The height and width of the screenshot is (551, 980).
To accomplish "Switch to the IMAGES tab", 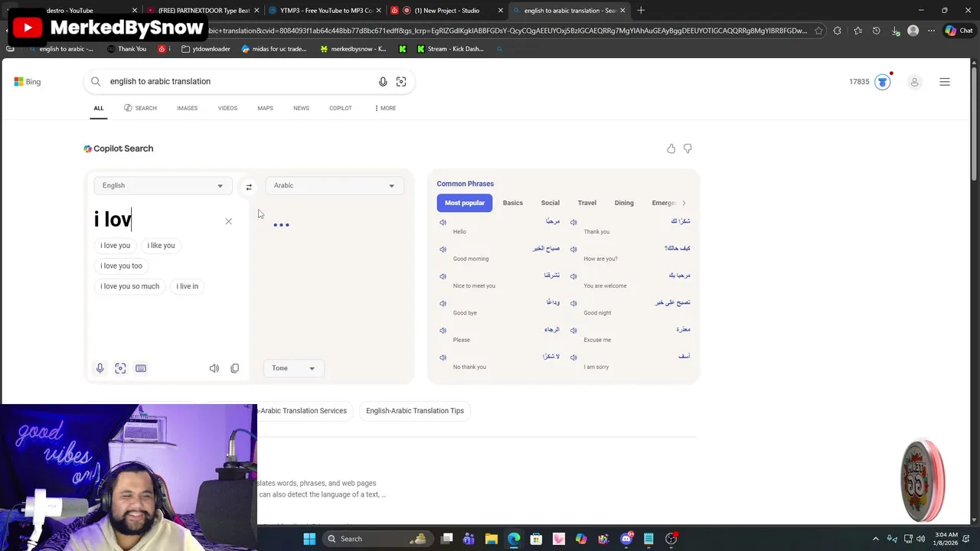I will (x=187, y=108).
